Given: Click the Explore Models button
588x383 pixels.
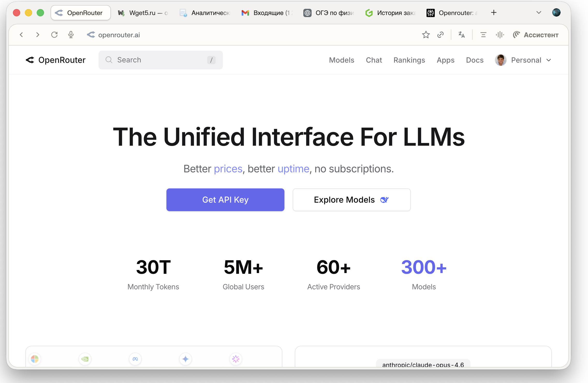Looking at the screenshot, I should (x=351, y=200).
